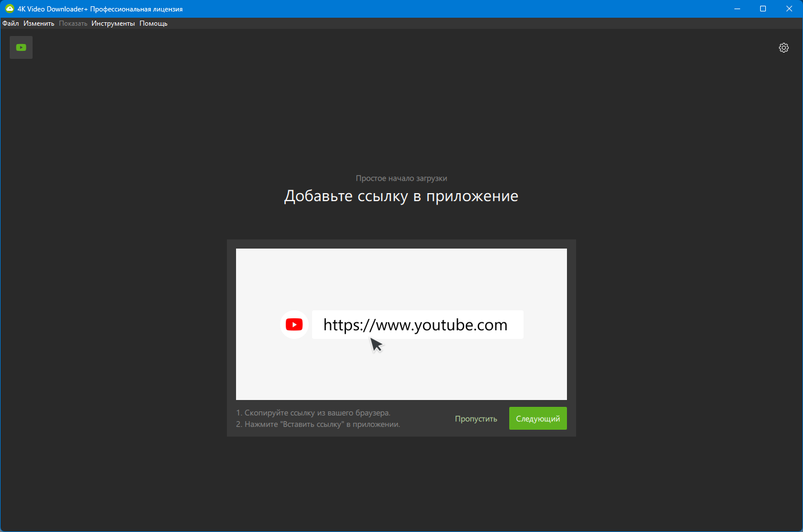This screenshot has height=532, width=803.
Task: Click the subtitle Простое начало загрузки
Action: click(401, 178)
